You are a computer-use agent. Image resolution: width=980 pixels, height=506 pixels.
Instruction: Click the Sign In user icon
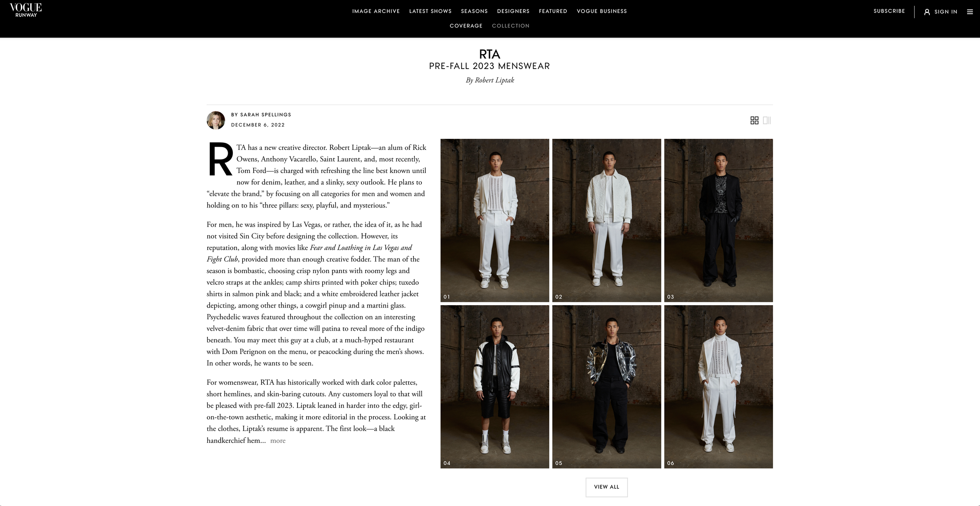point(927,12)
